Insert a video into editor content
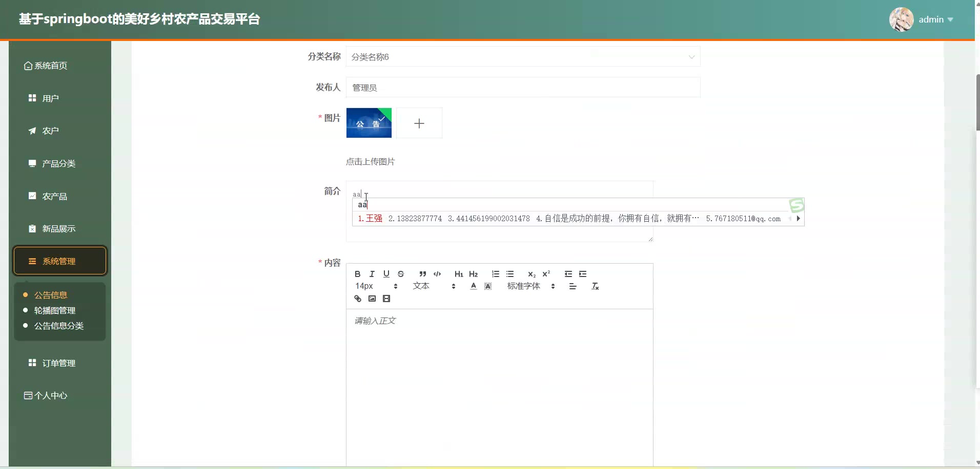Viewport: 980px width, 469px height. pos(386,299)
